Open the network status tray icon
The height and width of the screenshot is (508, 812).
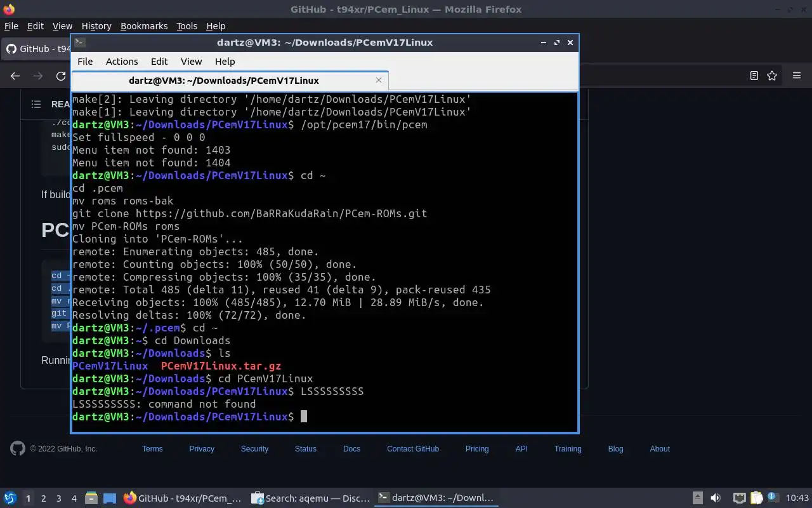739,498
